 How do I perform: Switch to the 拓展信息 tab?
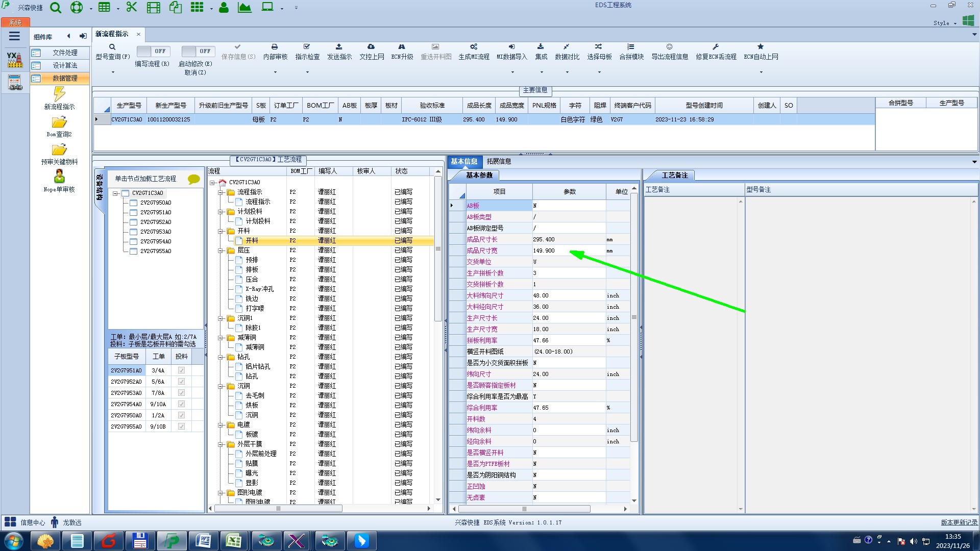[498, 161]
